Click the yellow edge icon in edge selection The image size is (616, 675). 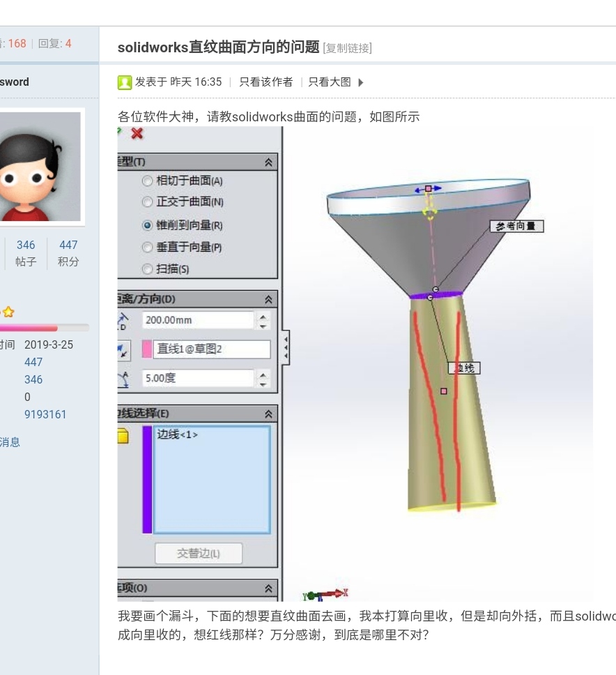click(x=123, y=436)
